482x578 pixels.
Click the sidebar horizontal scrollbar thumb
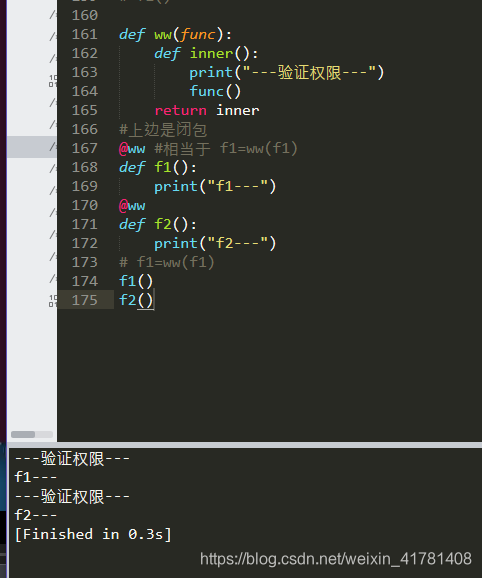[x=23, y=434]
